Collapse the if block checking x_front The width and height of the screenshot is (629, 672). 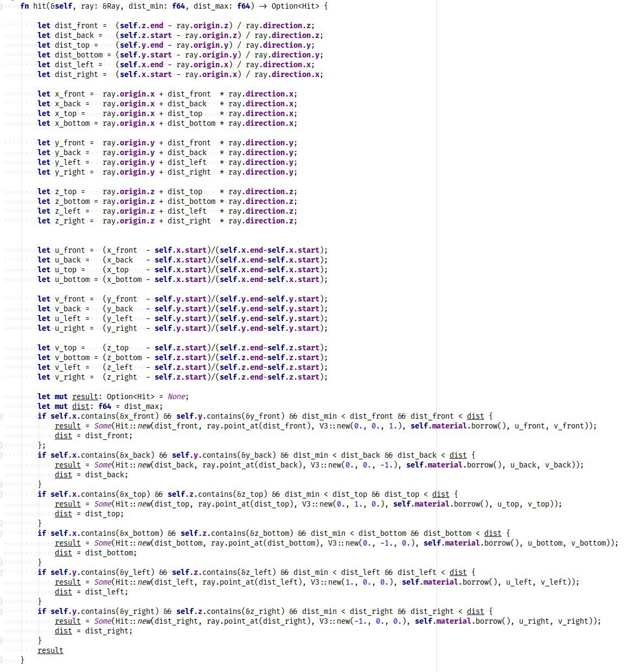(1, 416)
